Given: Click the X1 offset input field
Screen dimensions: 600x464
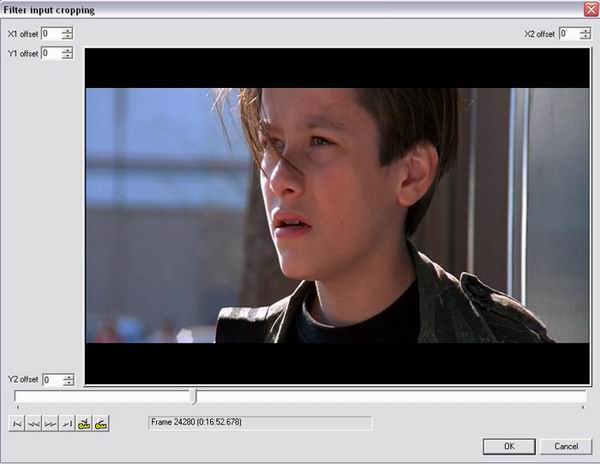Looking at the screenshot, I should tap(51, 34).
